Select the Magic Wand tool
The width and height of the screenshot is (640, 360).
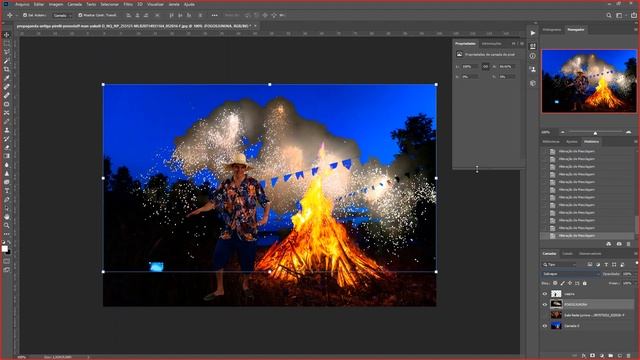pos(7,61)
